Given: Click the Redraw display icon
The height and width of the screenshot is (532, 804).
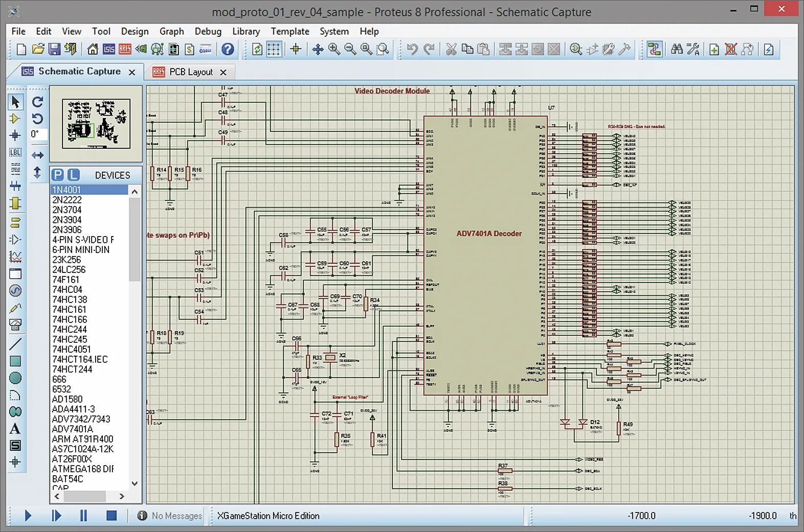Looking at the screenshot, I should pyautogui.click(x=258, y=49).
